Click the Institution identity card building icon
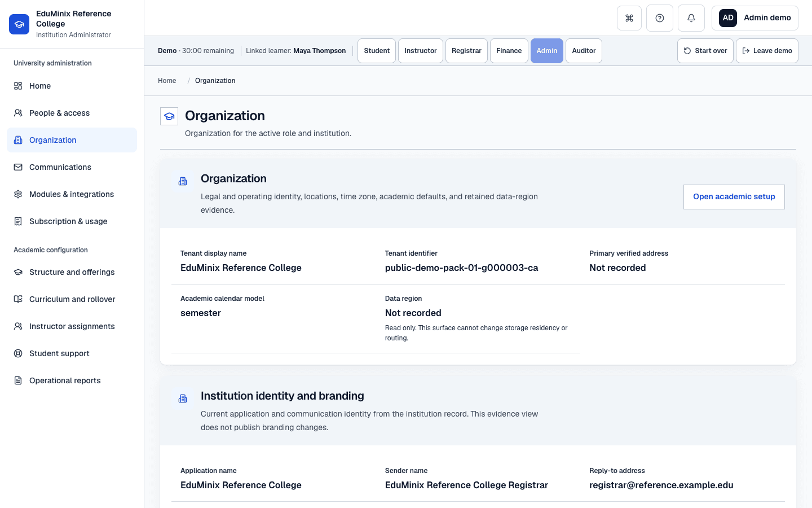Image resolution: width=812 pixels, height=508 pixels. point(183,398)
